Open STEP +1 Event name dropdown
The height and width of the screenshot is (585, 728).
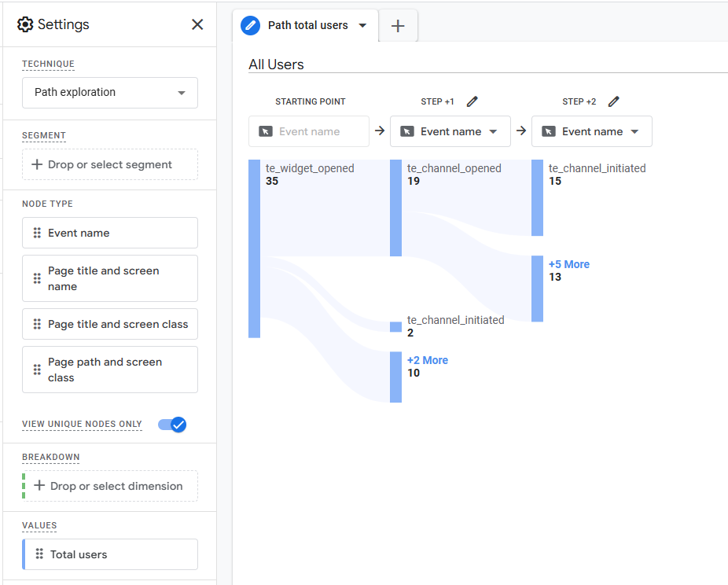coord(450,131)
